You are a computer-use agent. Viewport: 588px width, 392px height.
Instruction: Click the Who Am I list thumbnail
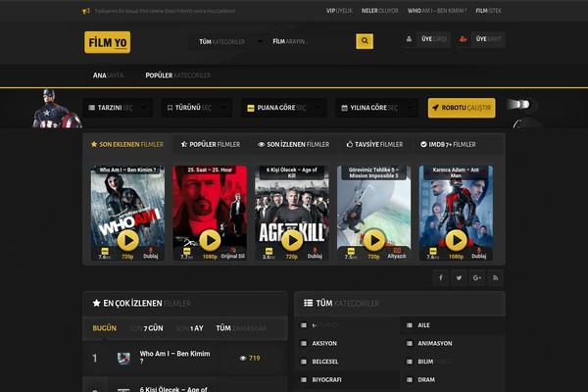tap(123, 359)
